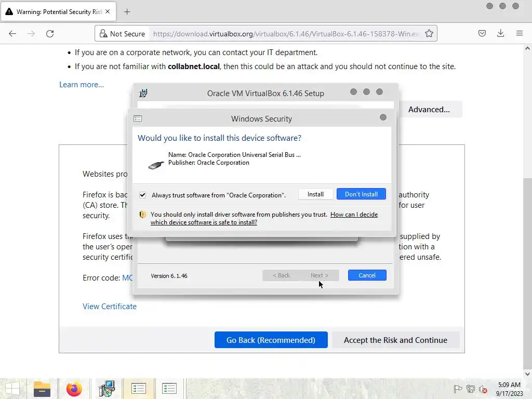The width and height of the screenshot is (532, 399).
Task: Click View Certificate link
Action: [110, 307]
